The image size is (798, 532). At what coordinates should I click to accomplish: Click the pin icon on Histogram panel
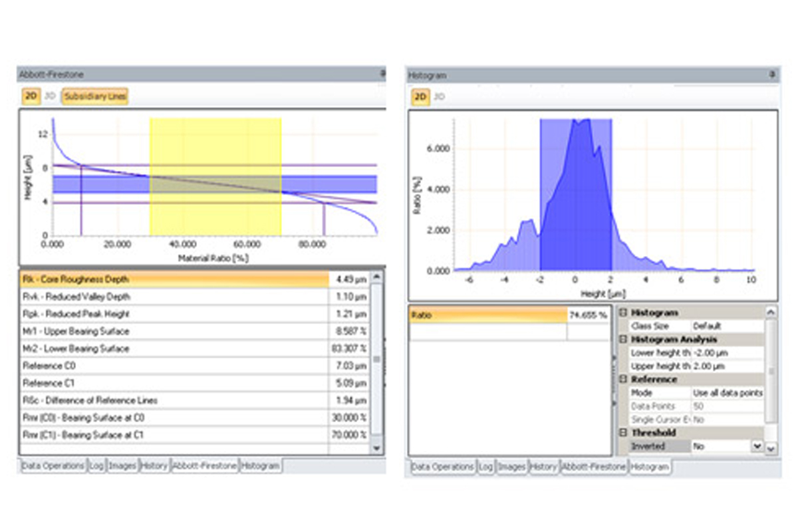click(x=772, y=74)
